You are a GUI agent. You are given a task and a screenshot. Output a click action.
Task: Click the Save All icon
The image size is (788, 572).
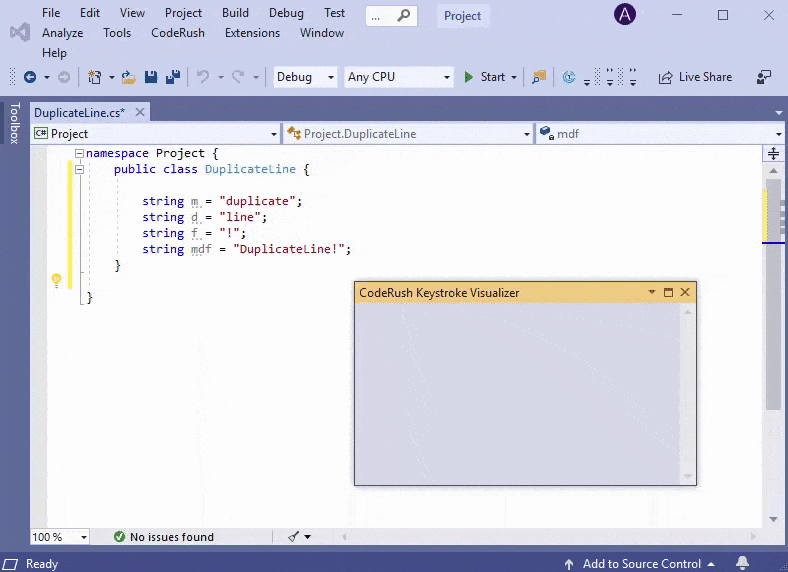pos(172,77)
